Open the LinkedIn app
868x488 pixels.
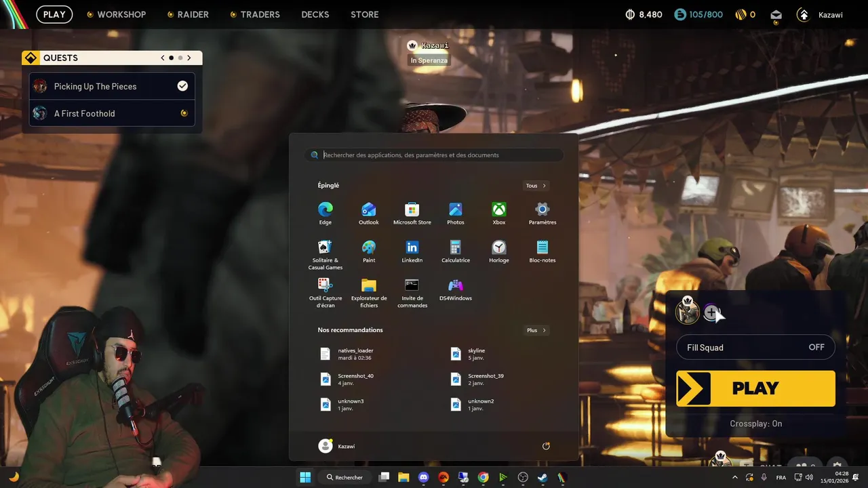click(x=412, y=251)
